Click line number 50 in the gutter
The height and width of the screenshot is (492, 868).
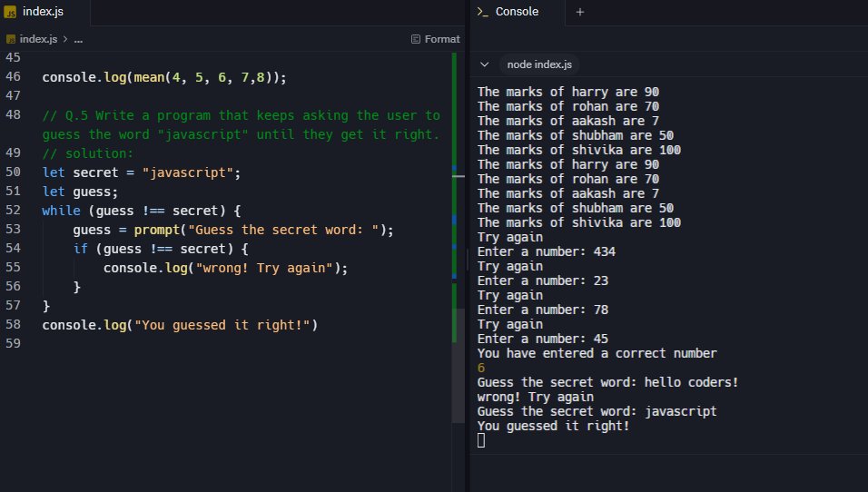[x=13, y=172]
